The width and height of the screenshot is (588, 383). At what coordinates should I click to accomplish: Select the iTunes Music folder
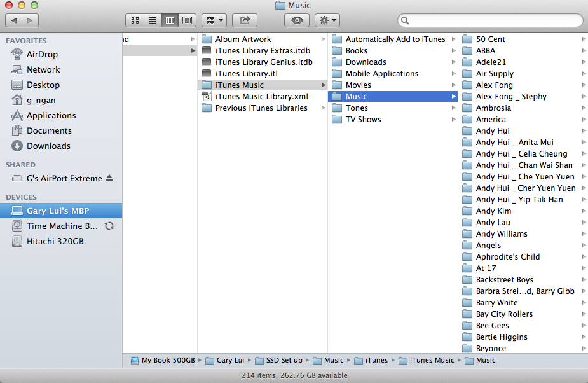coord(263,85)
